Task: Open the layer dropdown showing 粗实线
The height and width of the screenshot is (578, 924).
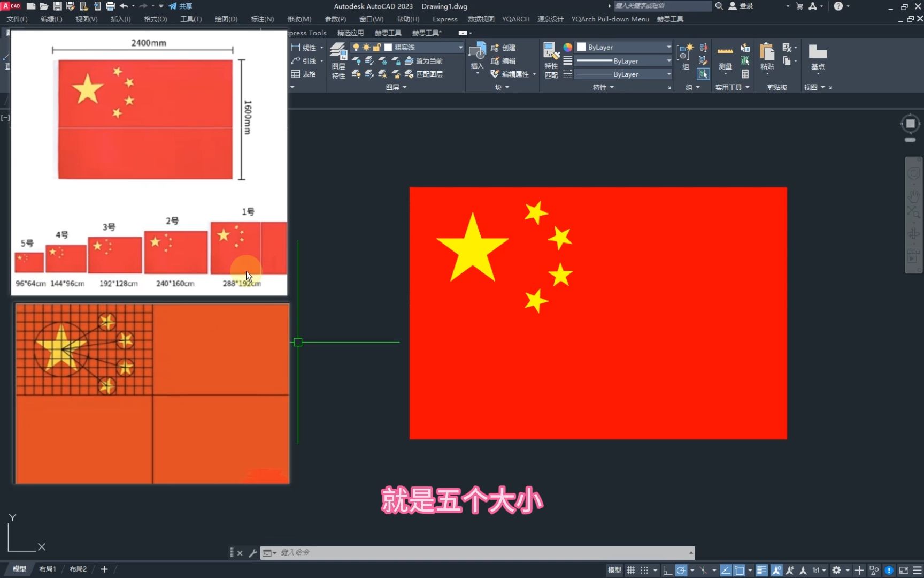Action: click(x=407, y=48)
